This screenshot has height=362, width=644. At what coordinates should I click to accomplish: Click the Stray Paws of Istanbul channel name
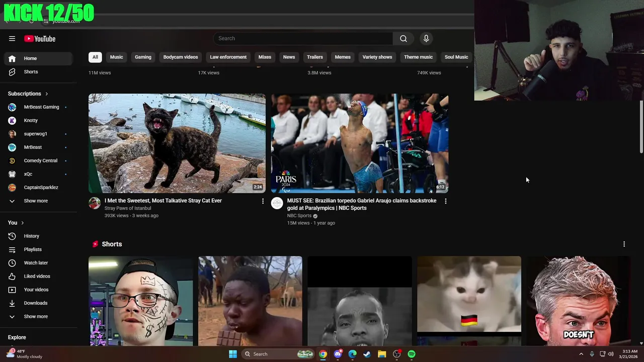tap(128, 208)
